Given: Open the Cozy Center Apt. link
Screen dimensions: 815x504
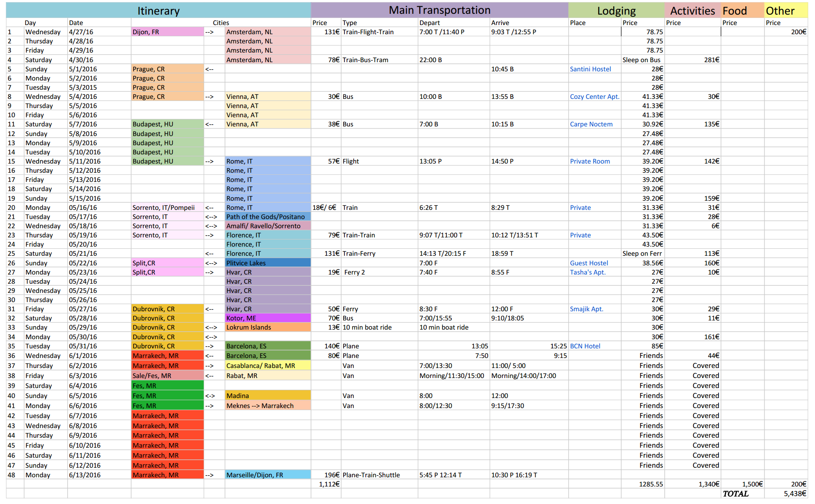Looking at the screenshot, I should [x=594, y=97].
